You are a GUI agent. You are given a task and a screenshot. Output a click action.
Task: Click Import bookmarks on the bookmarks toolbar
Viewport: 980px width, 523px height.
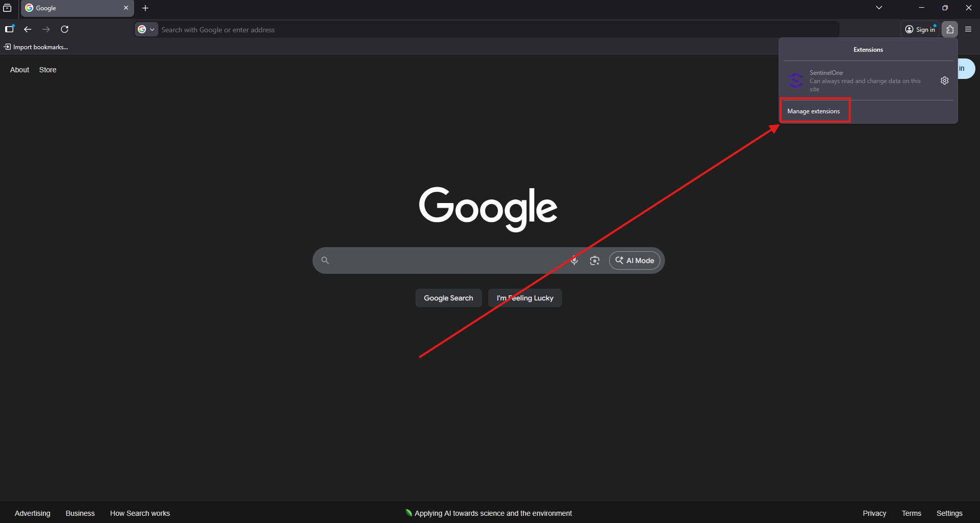click(x=36, y=47)
